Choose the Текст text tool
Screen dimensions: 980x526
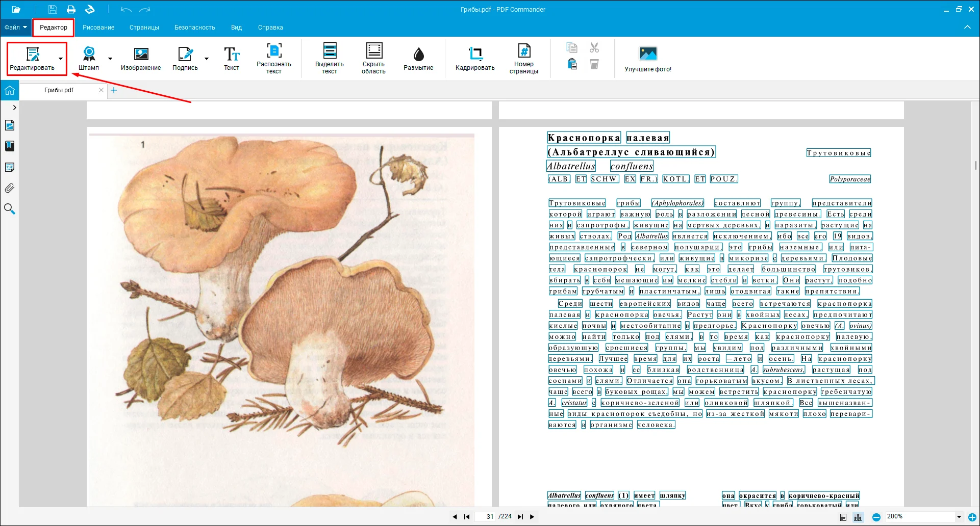tap(232, 59)
